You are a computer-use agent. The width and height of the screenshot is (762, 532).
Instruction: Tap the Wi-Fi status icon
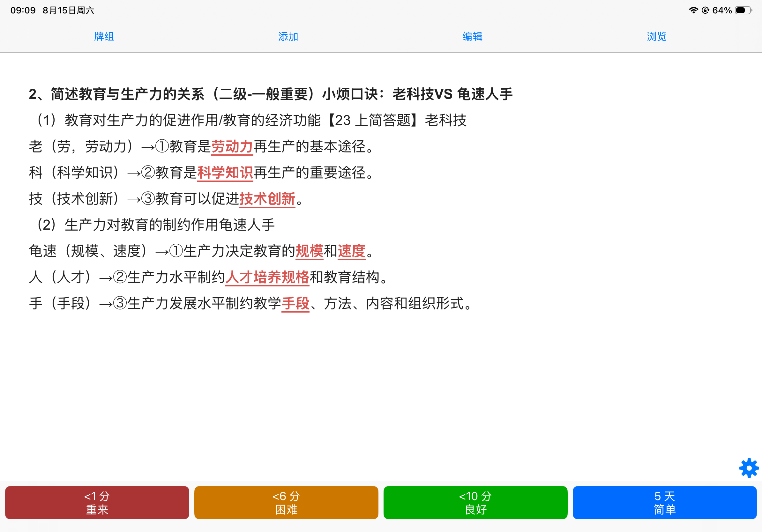693,10
